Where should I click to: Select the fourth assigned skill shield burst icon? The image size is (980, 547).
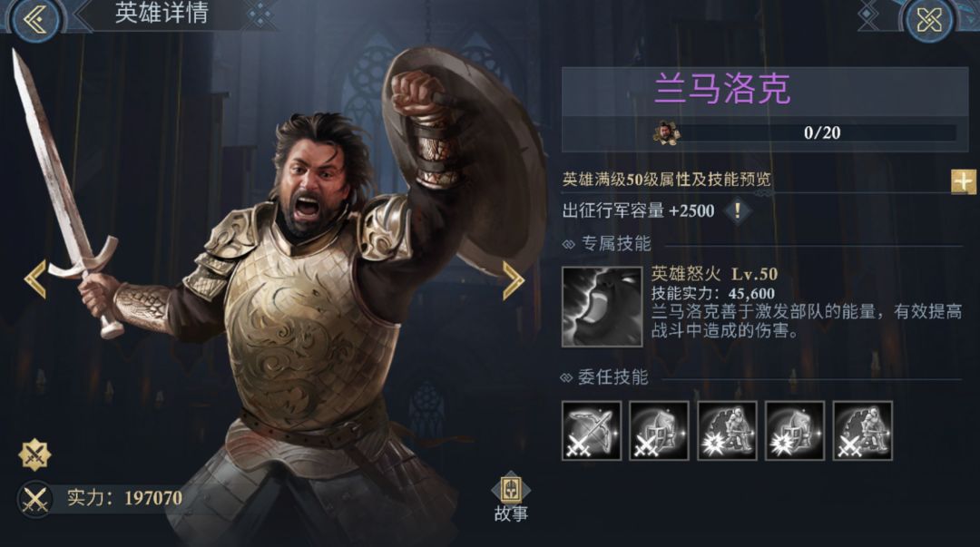point(794,431)
